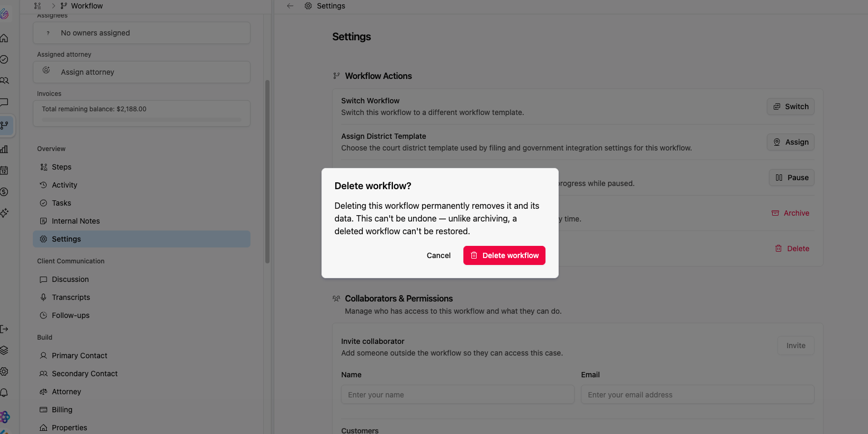
Task: Open the Discussion section
Action: (141, 279)
